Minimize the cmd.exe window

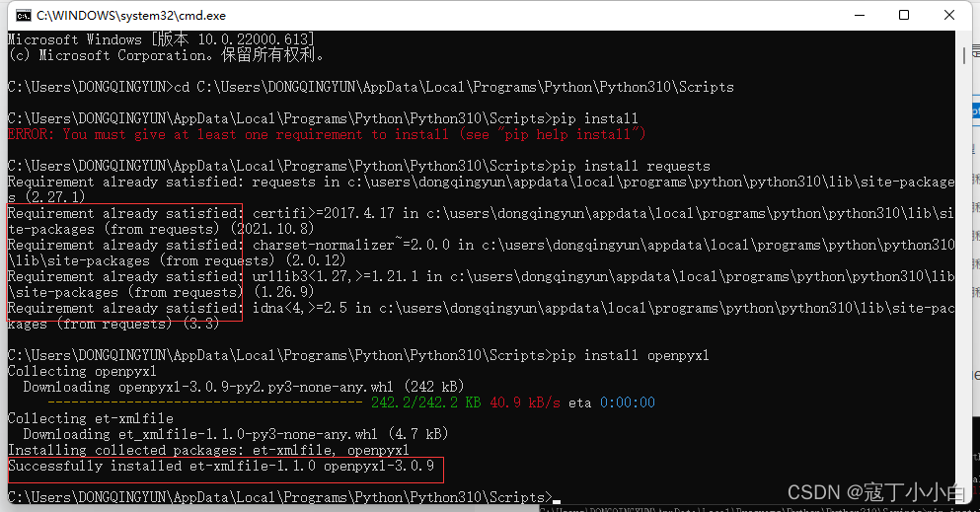[x=860, y=15]
